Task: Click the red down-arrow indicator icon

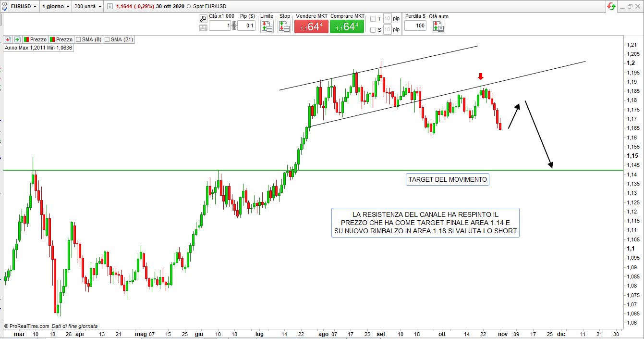Action: click(8, 39)
